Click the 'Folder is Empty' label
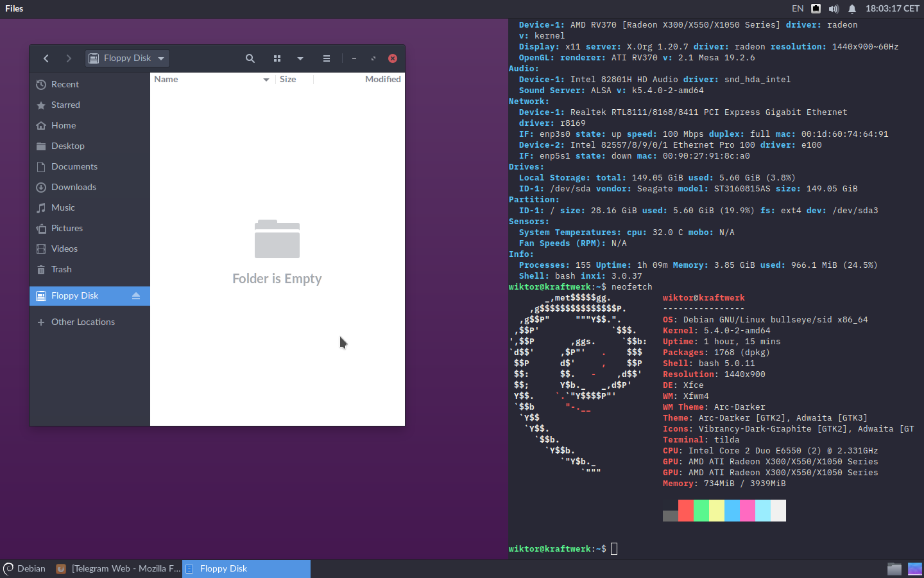The image size is (924, 578). (277, 279)
